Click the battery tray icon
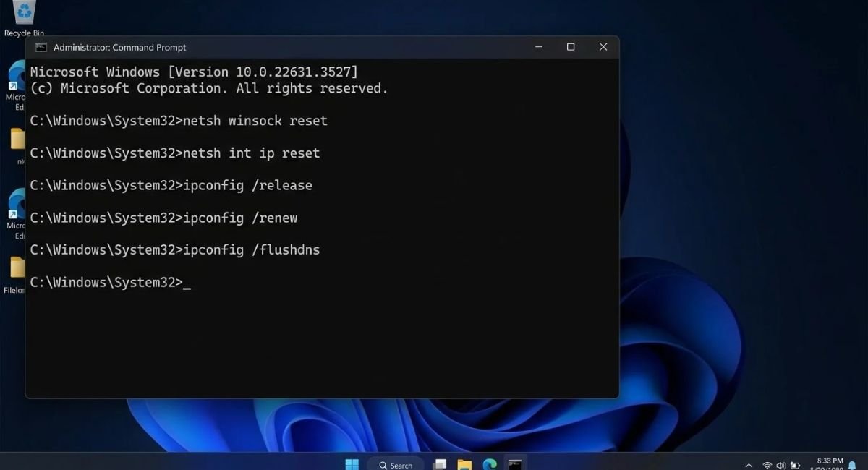Screen dimensions: 868x470 [x=796, y=465]
